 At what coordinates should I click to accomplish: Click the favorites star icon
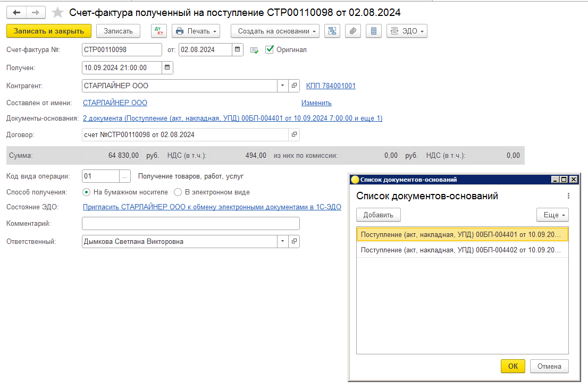pos(57,12)
